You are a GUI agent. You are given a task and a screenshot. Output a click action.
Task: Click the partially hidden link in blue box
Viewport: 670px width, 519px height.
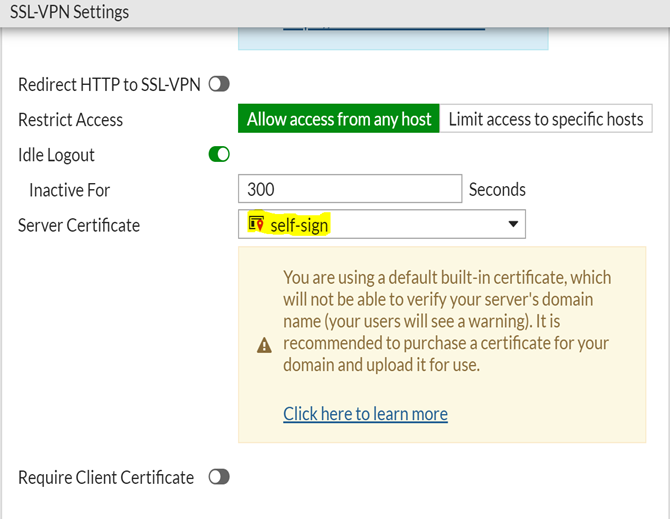pos(383,26)
